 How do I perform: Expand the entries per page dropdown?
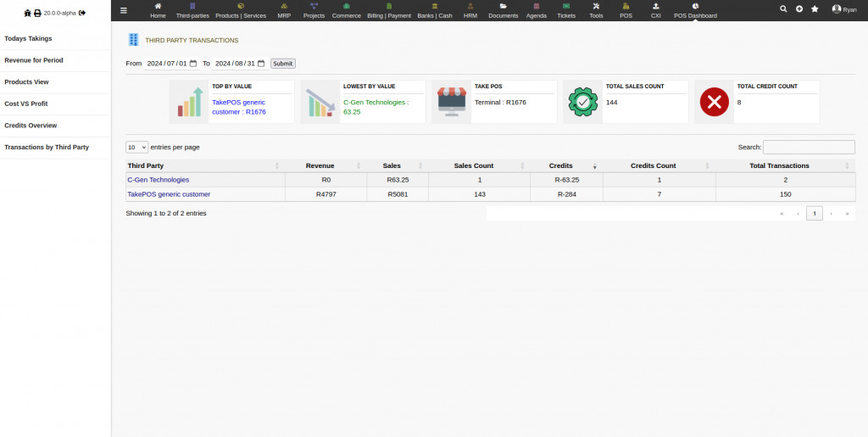tap(137, 147)
